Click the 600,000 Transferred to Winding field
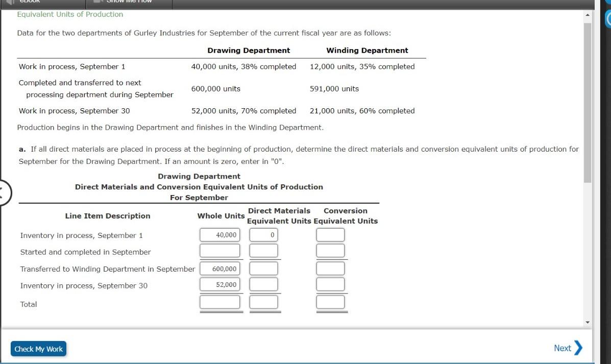The image size is (611, 364). click(219, 268)
